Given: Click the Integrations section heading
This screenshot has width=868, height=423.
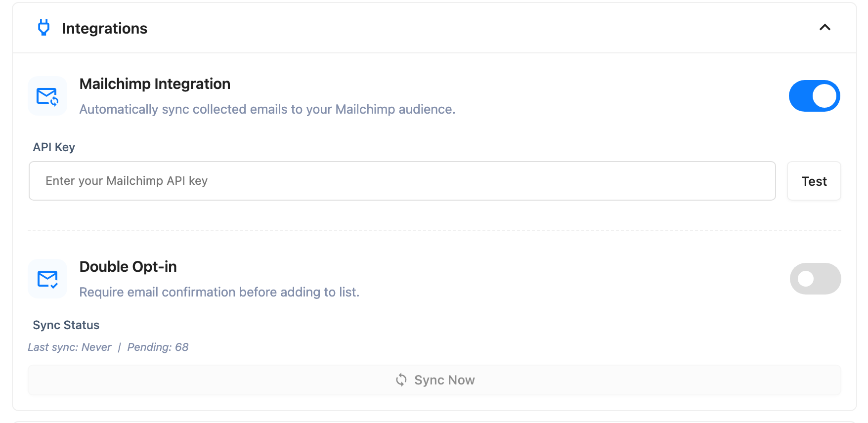Looking at the screenshot, I should [x=104, y=28].
